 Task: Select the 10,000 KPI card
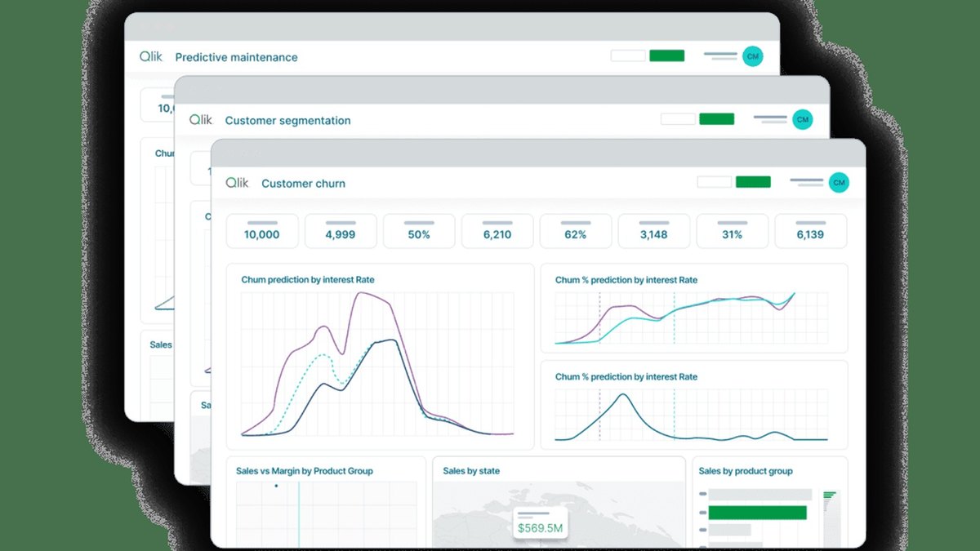coord(262,231)
